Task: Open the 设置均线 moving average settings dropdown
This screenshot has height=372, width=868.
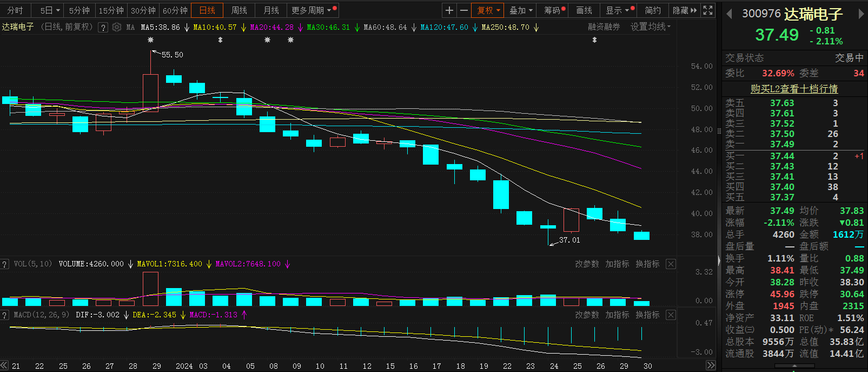Action: (x=651, y=27)
